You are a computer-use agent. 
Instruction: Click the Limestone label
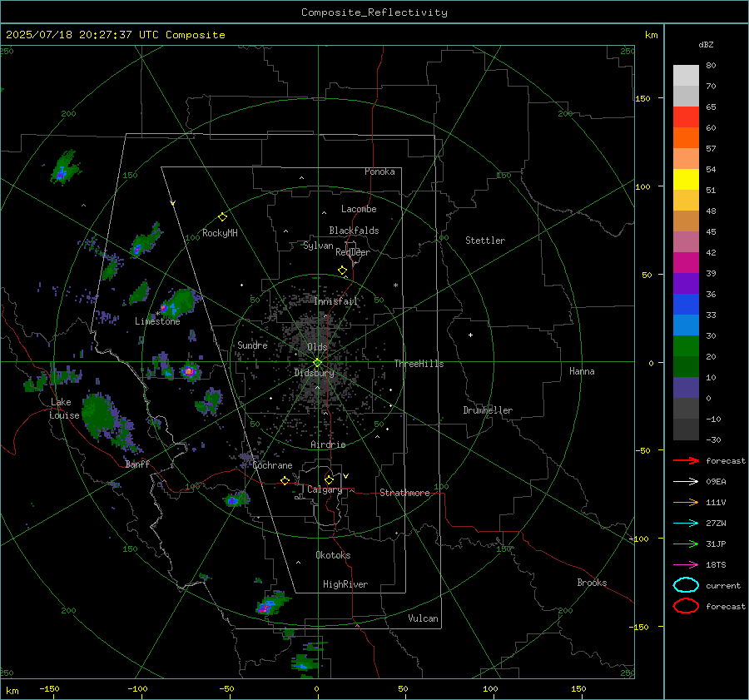click(157, 321)
